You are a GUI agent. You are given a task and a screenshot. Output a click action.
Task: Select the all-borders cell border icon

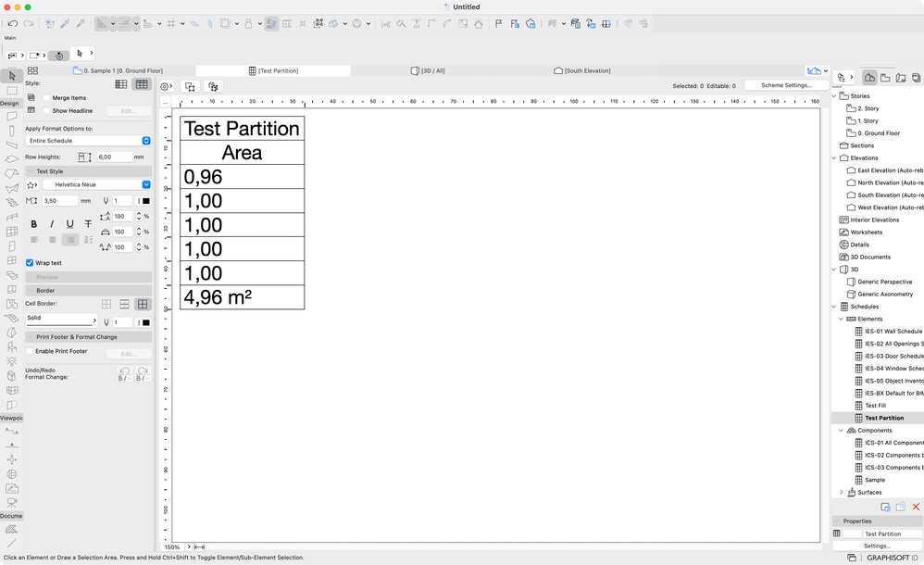point(143,305)
